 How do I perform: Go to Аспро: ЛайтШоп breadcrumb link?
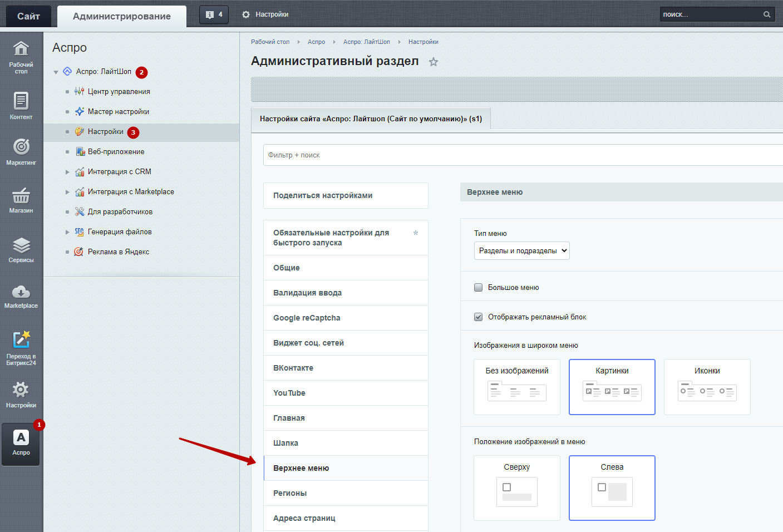coord(366,42)
